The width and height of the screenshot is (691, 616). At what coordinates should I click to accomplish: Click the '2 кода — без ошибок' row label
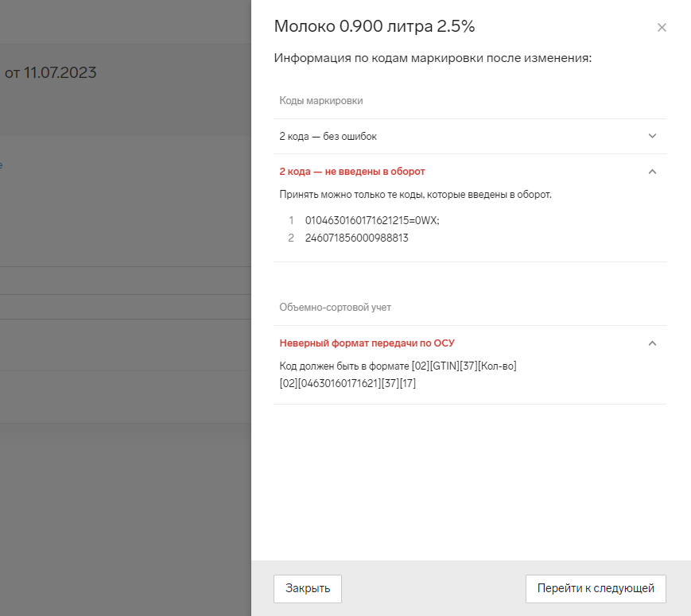[328, 137]
